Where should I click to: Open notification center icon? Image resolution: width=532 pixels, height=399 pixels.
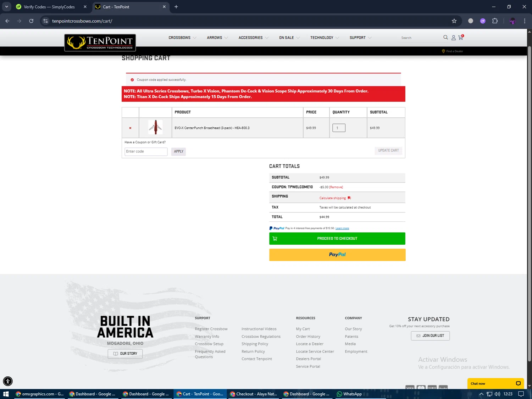point(521,394)
